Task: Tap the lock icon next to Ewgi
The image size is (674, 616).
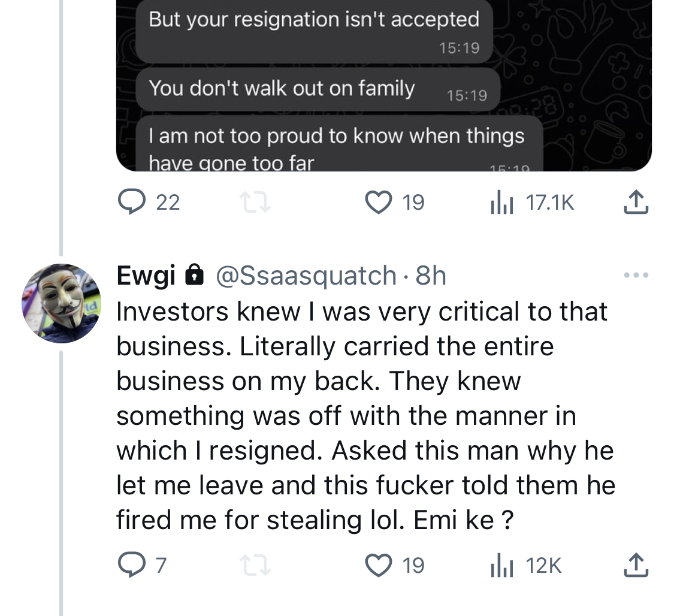Action: [194, 274]
